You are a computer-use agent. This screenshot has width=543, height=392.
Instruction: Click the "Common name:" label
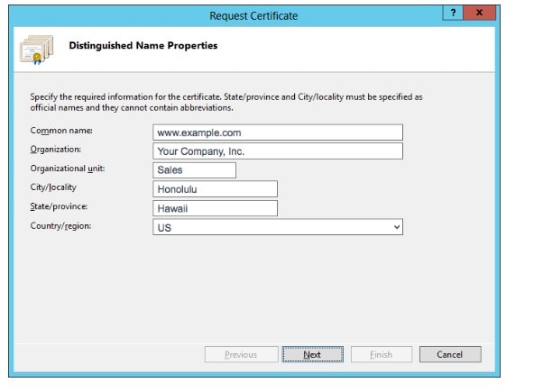pyautogui.click(x=61, y=131)
